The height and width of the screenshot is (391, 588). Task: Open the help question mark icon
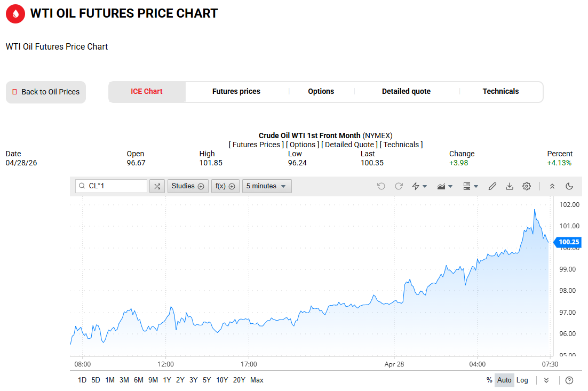pyautogui.click(x=569, y=380)
